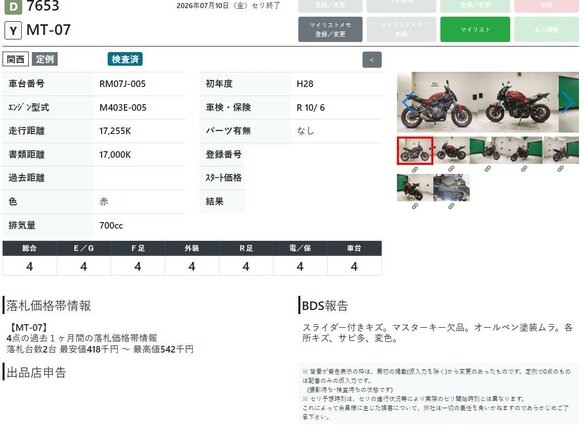Click the 登録番号 label
This screenshot has height=438, width=584.
click(x=223, y=155)
